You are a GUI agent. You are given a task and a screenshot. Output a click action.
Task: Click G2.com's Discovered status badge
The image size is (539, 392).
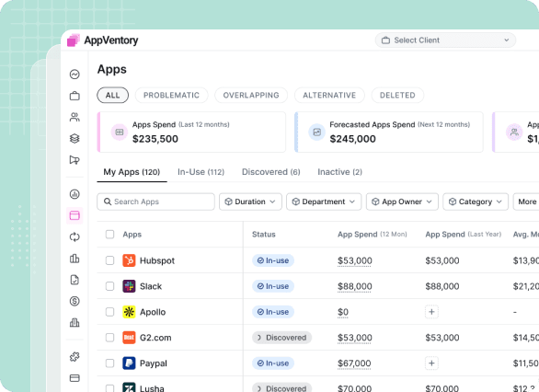281,338
